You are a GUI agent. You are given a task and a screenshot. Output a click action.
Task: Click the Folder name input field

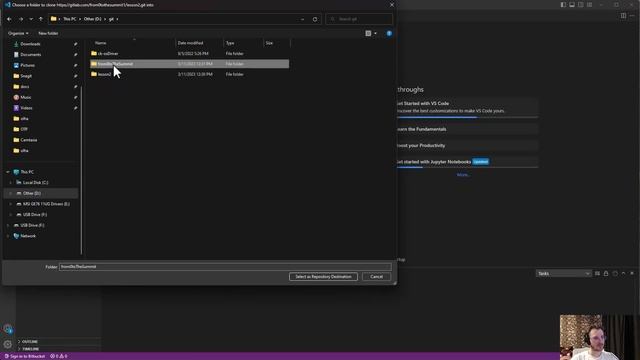225,267
